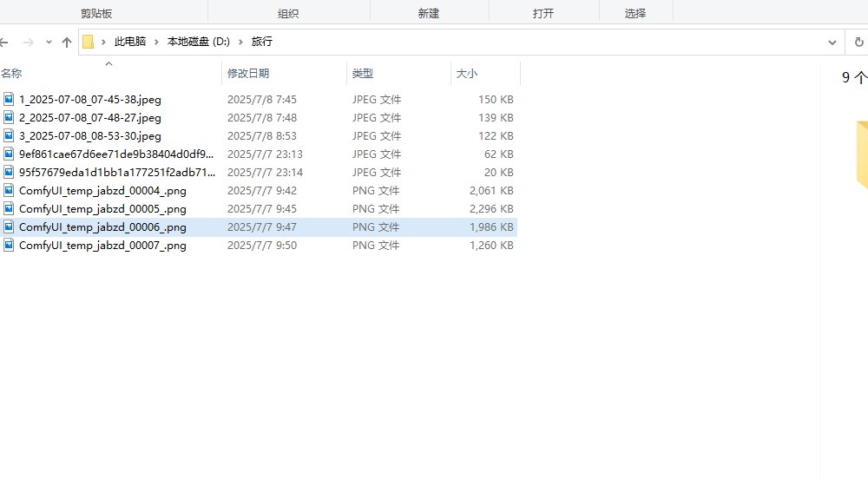Click size value 1,260 KB
Screen dimensions: 868x479
point(491,246)
